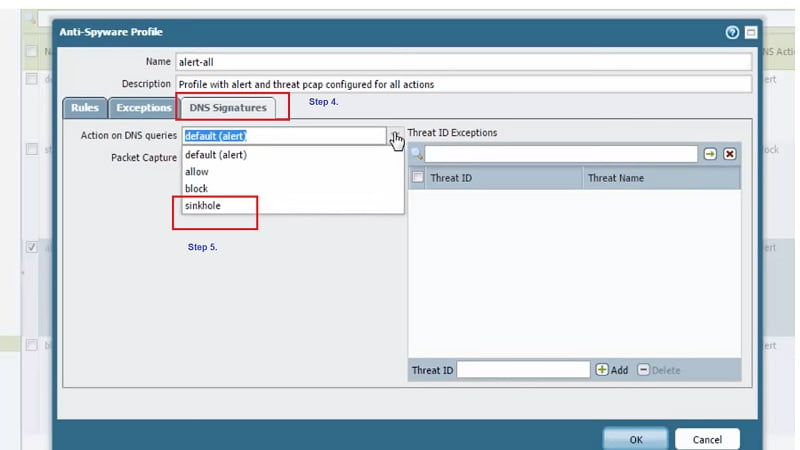Image resolution: width=800 pixels, height=450 pixels.
Task: Toggle the Action on DNS queries dropdown arrow
Action: (395, 136)
